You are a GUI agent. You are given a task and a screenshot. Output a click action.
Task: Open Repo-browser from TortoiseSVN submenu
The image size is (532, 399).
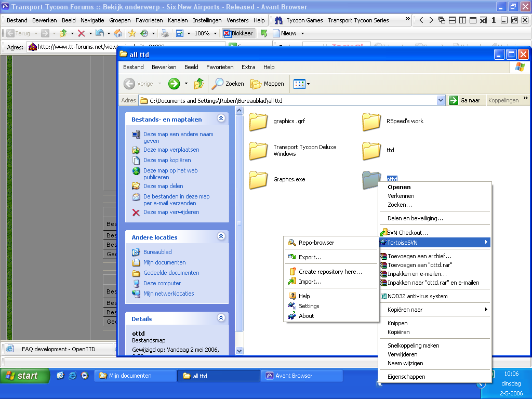click(x=331, y=243)
